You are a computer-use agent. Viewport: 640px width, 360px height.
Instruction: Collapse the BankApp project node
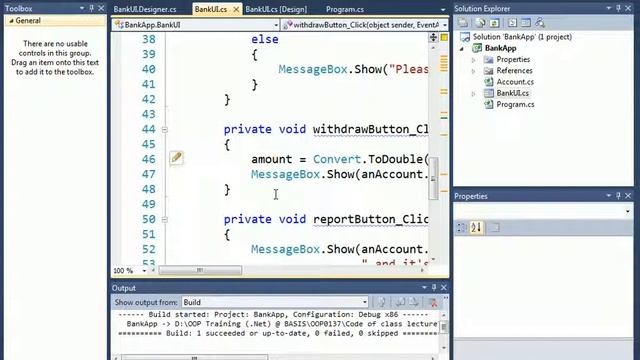click(462, 49)
